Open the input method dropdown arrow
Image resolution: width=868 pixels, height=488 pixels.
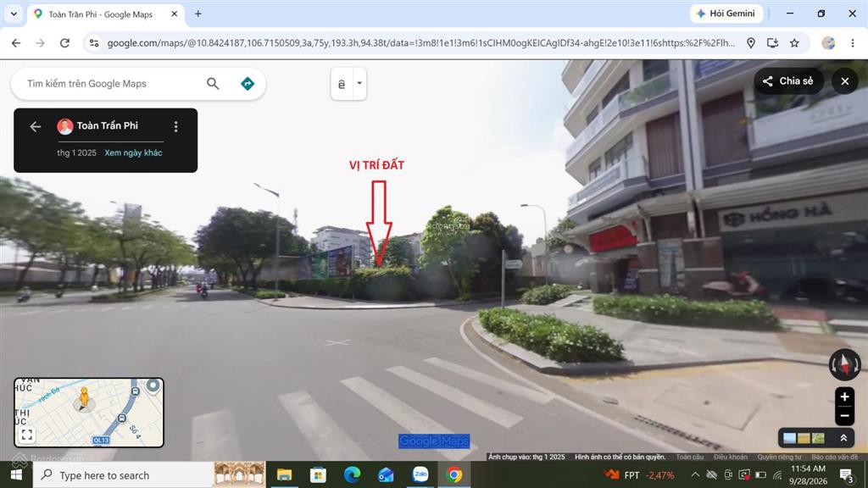(359, 84)
